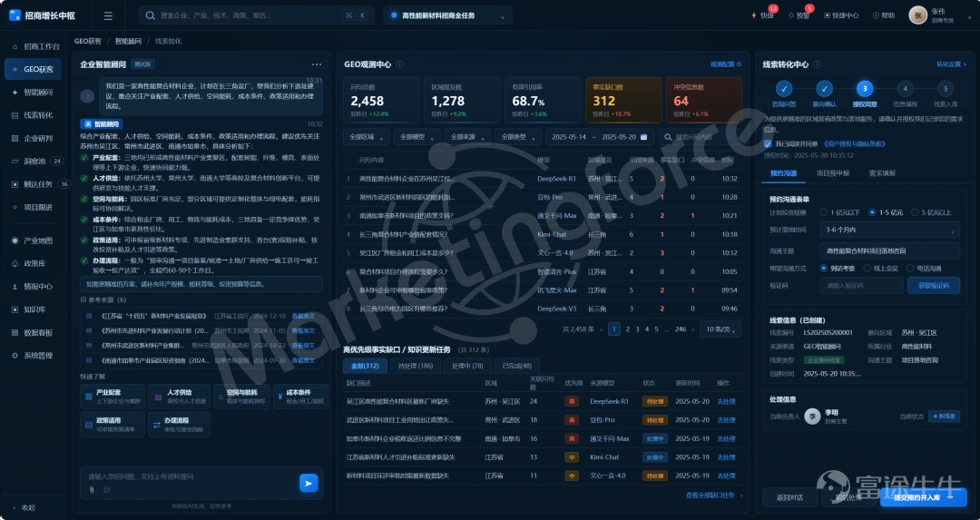Open 快捷 lightning shortcut with badge 12
The width and height of the screenshot is (980, 520).
[763, 15]
